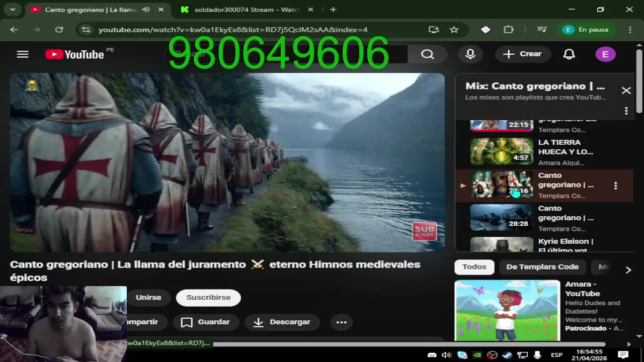The width and height of the screenshot is (644, 362).
Task: Open Discord tray icon
Action: (431, 355)
